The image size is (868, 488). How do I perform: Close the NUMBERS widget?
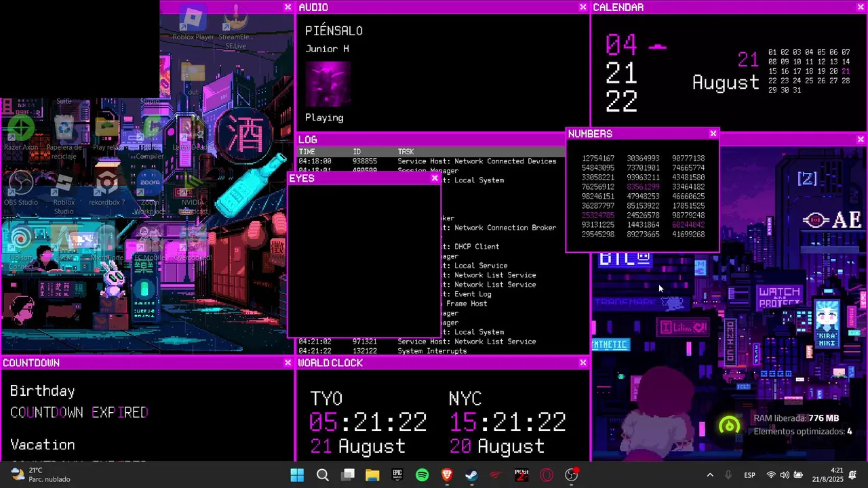pos(713,134)
